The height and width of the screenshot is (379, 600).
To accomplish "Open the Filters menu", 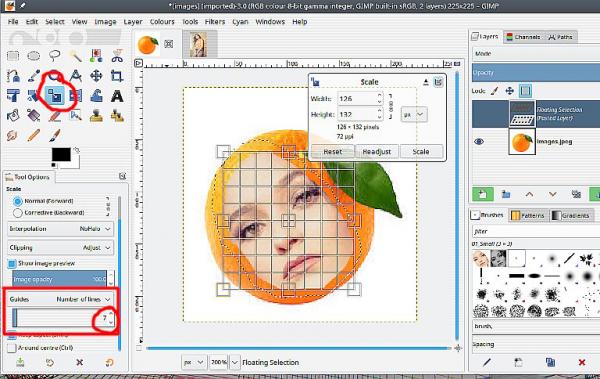I will coord(215,22).
